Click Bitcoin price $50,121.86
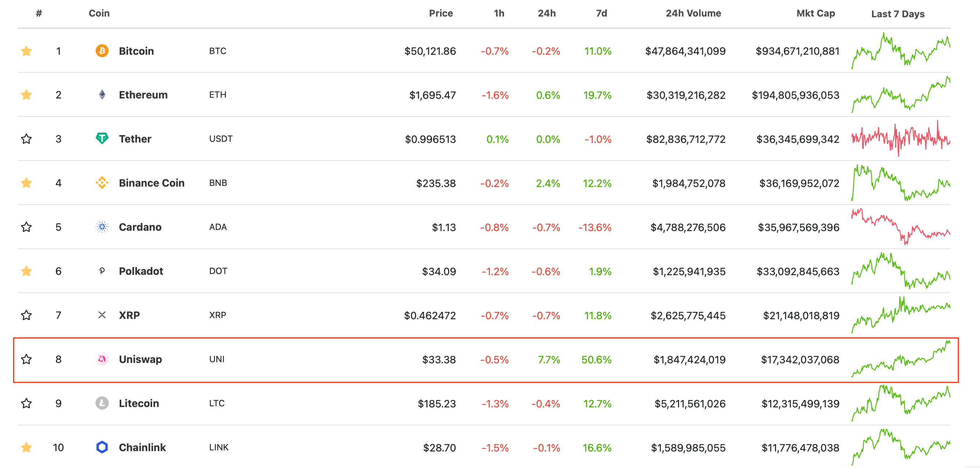 (x=430, y=51)
